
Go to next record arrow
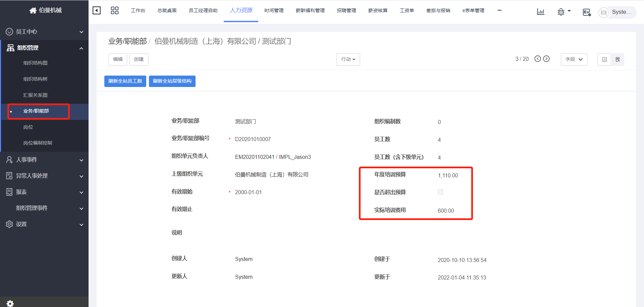tap(546, 59)
